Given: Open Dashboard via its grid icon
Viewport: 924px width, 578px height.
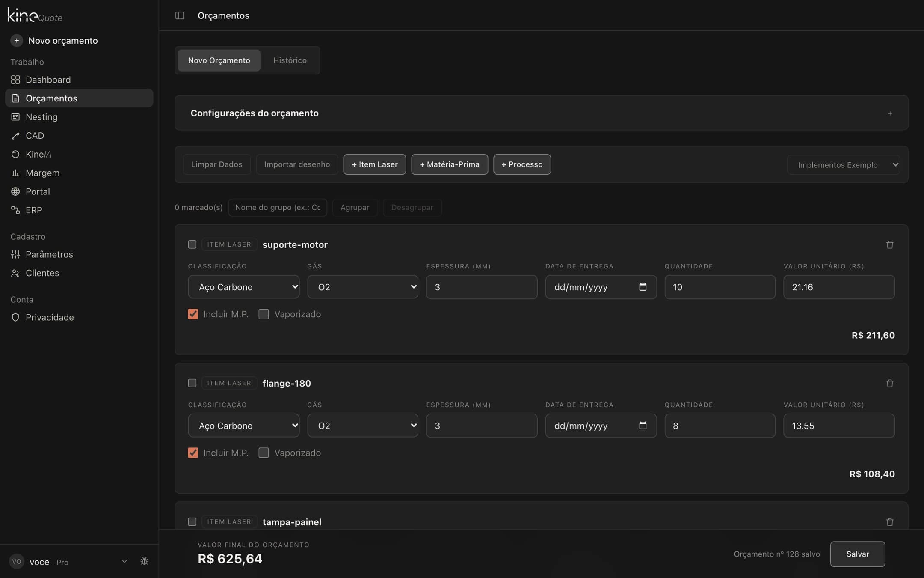Looking at the screenshot, I should pos(15,80).
